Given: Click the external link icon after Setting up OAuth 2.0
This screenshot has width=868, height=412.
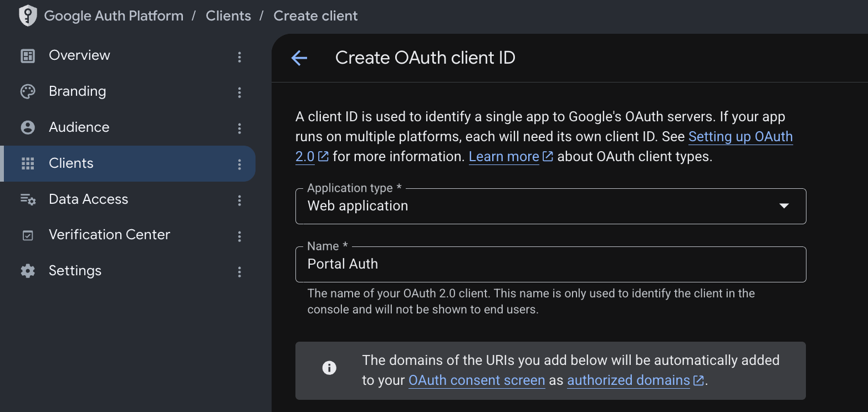Looking at the screenshot, I should [324, 157].
